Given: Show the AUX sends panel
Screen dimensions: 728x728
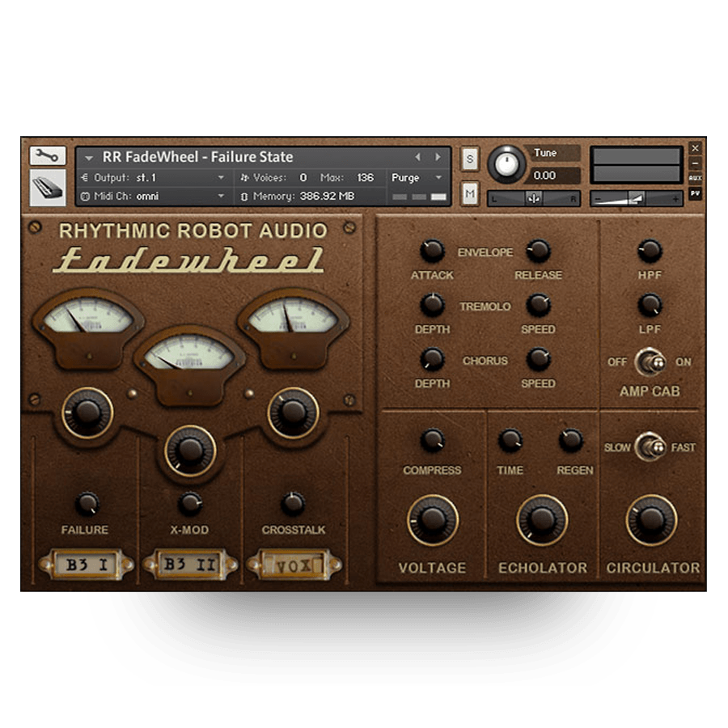Looking at the screenshot, I should (x=695, y=178).
